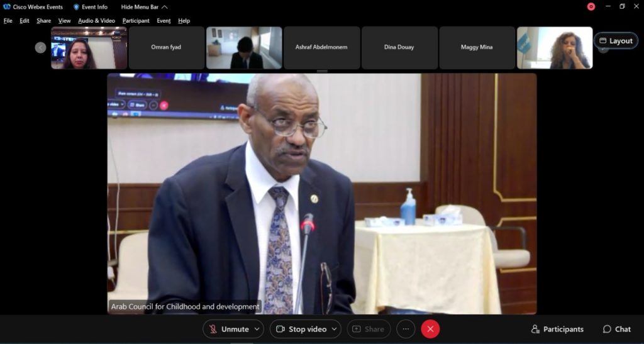Open the Audio & Video menu
The width and height of the screenshot is (644, 344).
[96, 21]
